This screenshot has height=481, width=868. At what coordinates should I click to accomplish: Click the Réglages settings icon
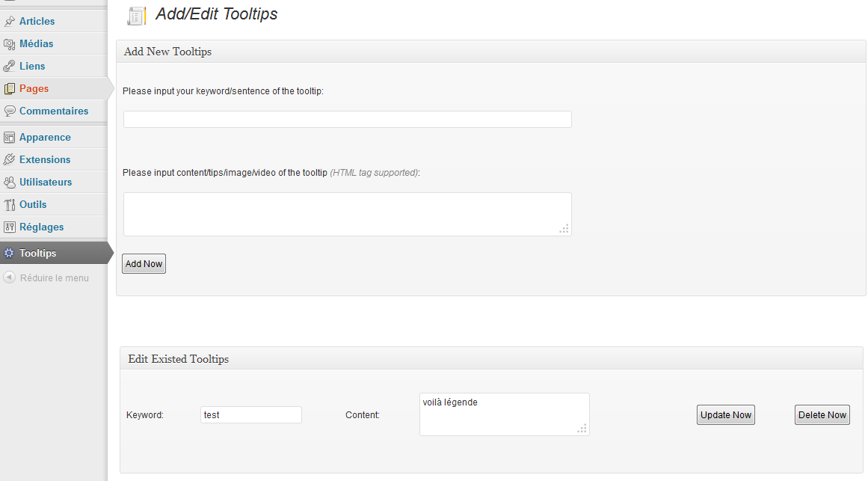[x=10, y=227]
